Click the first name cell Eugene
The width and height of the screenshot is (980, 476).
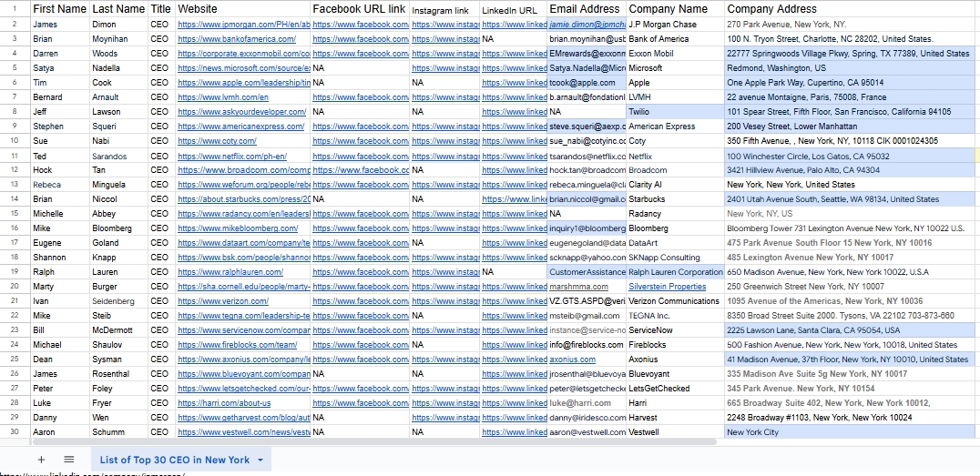coord(60,243)
